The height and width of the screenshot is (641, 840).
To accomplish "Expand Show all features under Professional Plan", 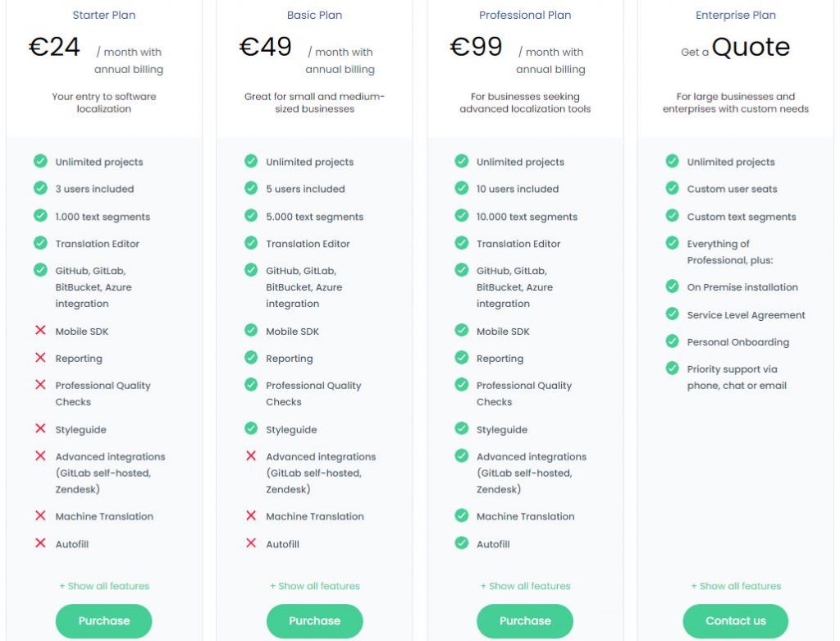I will [x=525, y=586].
